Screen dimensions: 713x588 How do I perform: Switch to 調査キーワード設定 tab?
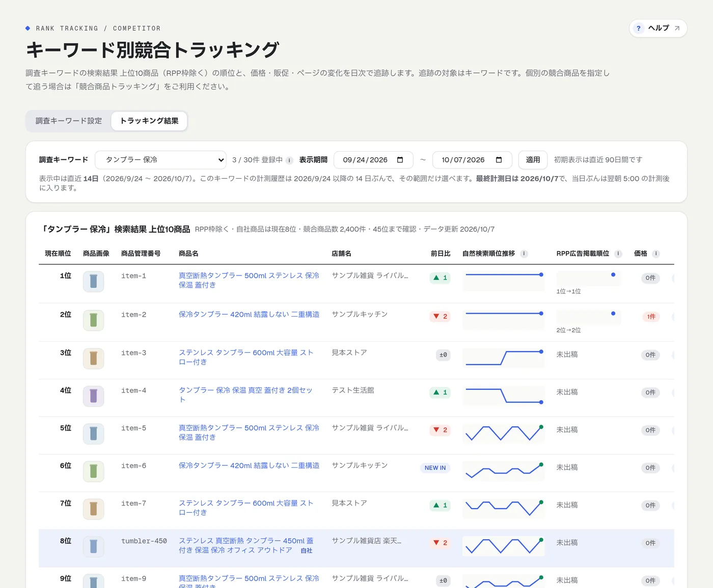(x=69, y=121)
